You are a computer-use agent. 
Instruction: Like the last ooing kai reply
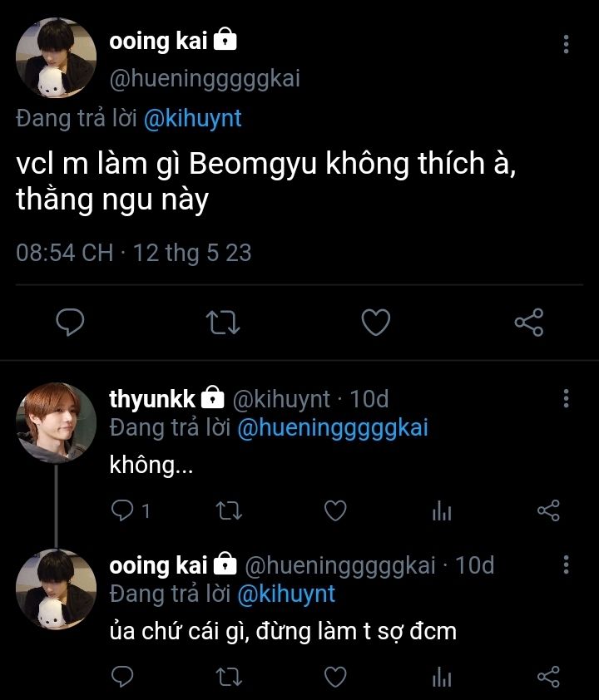point(334,677)
